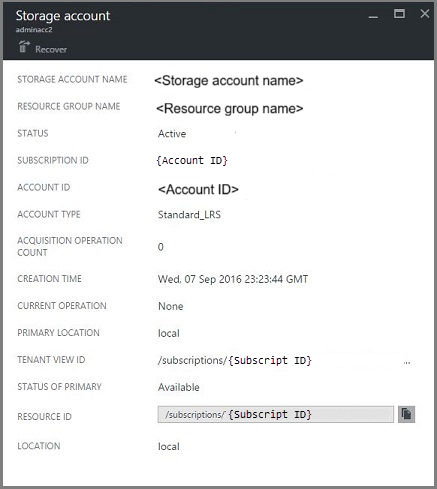Viewport: 437px width, 489px height.
Task: Close the Storage account blade
Action: (425, 14)
